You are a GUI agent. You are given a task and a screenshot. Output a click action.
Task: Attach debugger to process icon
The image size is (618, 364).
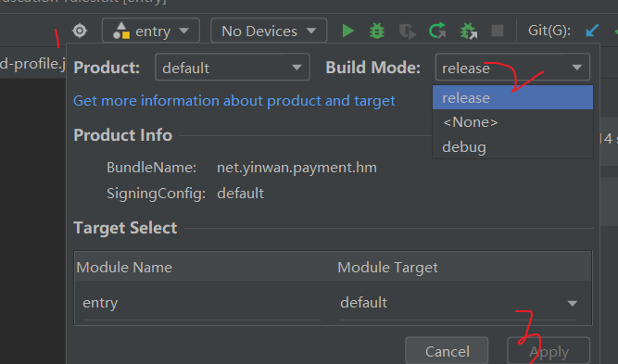(x=468, y=31)
